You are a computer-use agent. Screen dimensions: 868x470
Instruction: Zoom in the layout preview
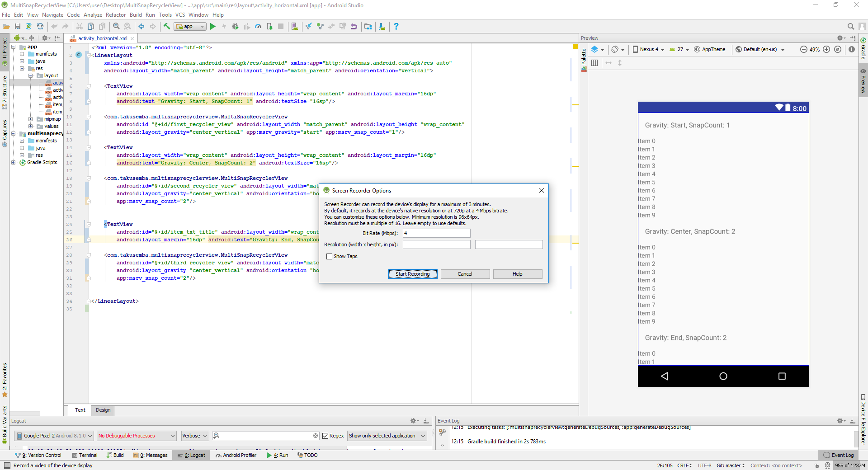pos(826,49)
